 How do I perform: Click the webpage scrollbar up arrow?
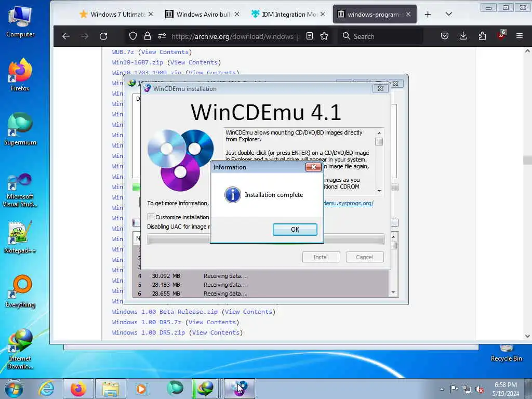(x=527, y=51)
